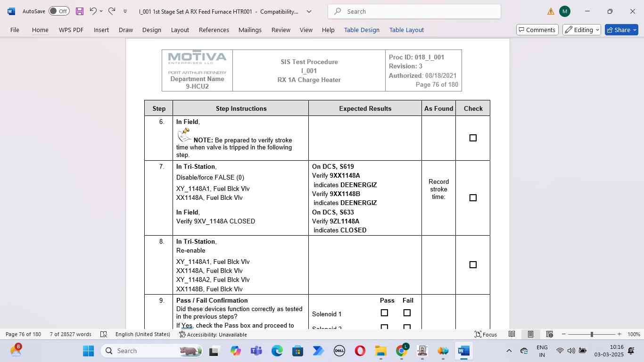The height and width of the screenshot is (362, 644).
Task: Open Windows Start menu
Action: click(x=88, y=351)
